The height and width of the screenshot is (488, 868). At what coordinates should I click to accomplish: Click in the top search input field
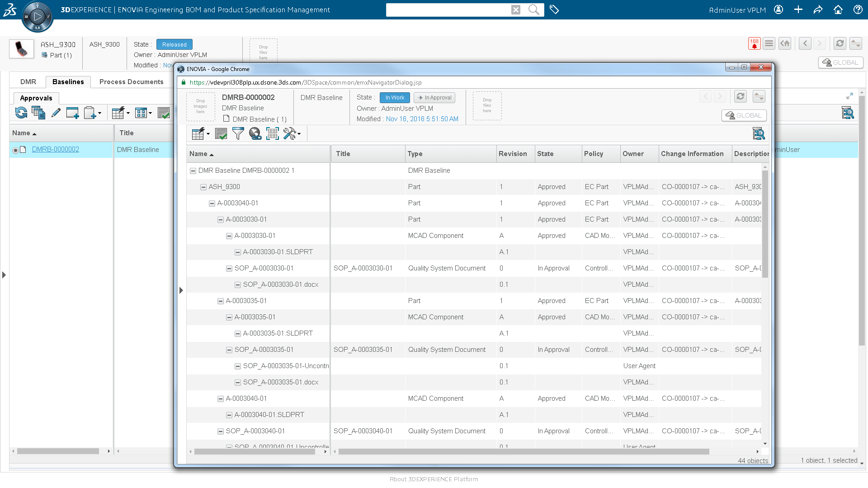pos(448,9)
